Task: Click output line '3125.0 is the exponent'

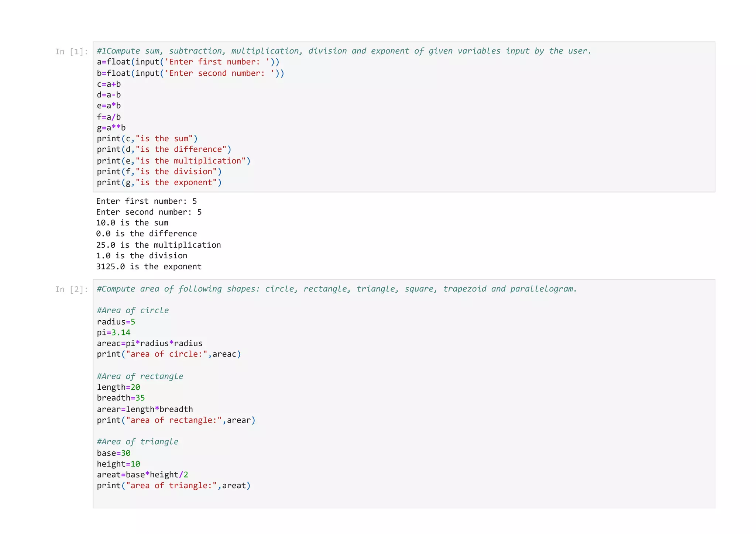Action: click(x=149, y=266)
